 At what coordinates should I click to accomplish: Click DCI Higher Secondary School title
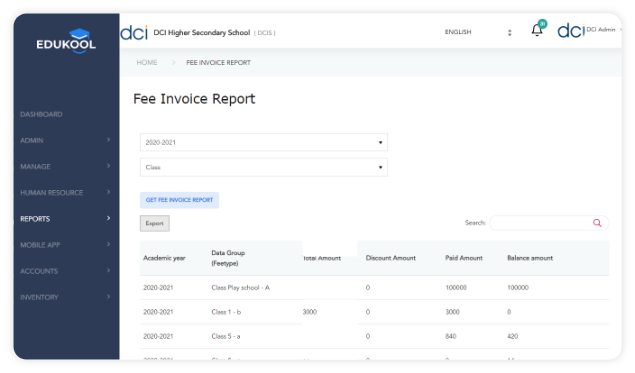[x=202, y=32]
